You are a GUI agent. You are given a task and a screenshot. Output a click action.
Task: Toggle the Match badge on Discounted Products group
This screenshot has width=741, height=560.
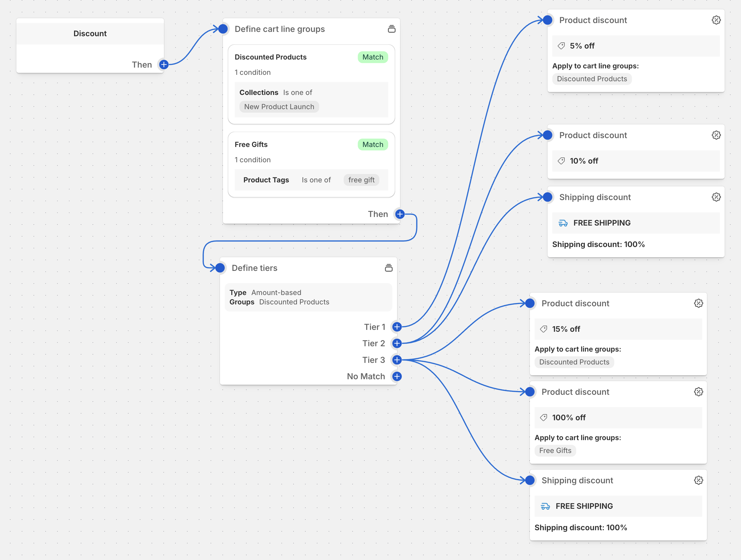coord(372,57)
